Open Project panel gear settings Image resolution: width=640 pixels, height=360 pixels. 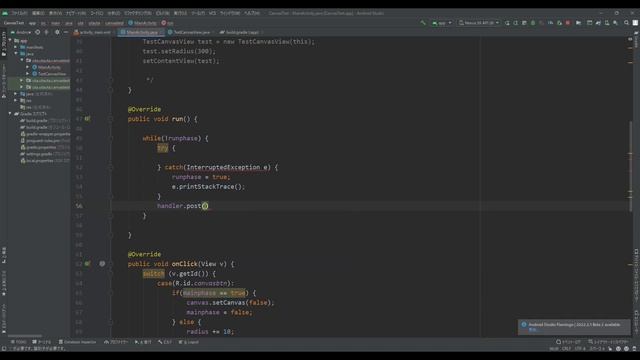click(x=57, y=32)
